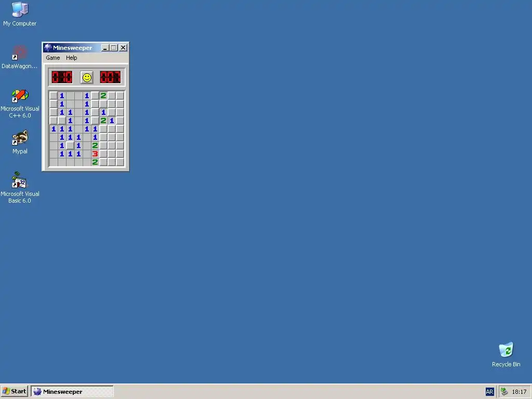Click the red 3 cell on the board
This screenshot has height=399, width=532.
click(95, 154)
